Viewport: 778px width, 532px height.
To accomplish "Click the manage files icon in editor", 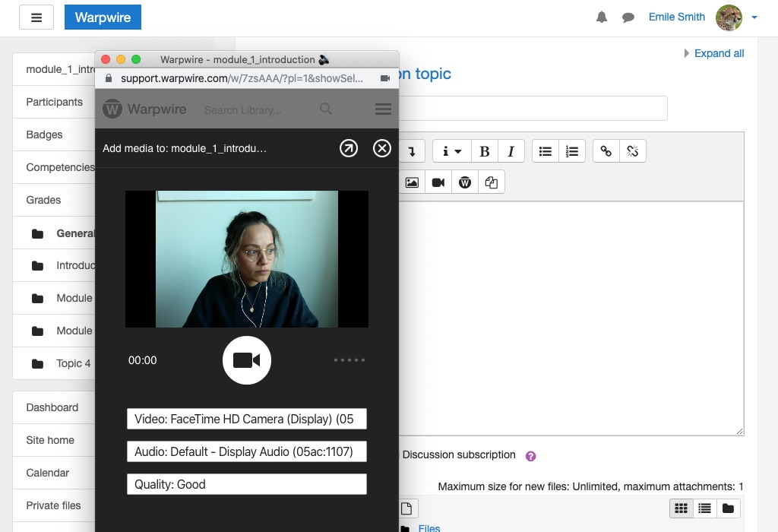I will point(492,182).
